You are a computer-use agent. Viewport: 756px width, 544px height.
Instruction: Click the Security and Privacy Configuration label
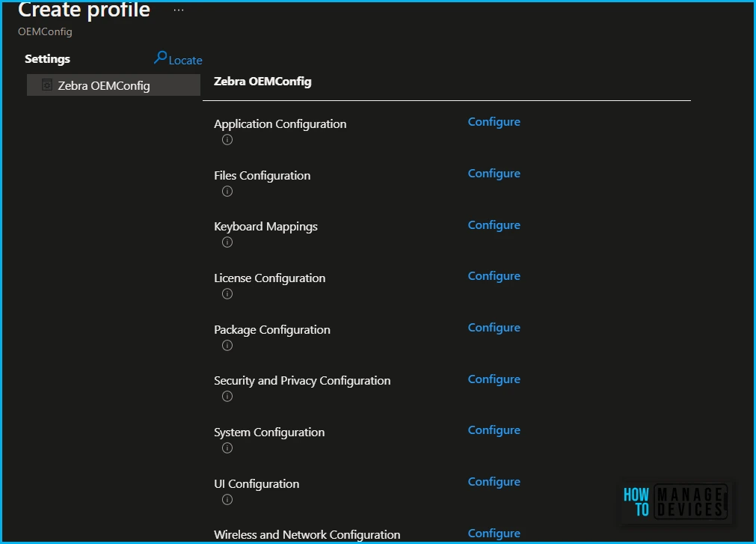point(302,381)
